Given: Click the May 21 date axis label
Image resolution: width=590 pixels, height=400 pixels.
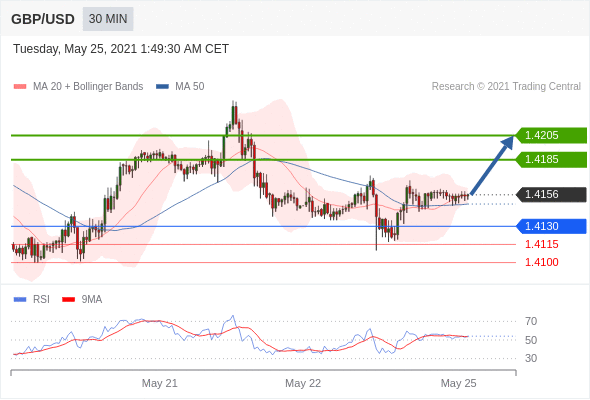Looking at the screenshot, I should pyautogui.click(x=160, y=383).
